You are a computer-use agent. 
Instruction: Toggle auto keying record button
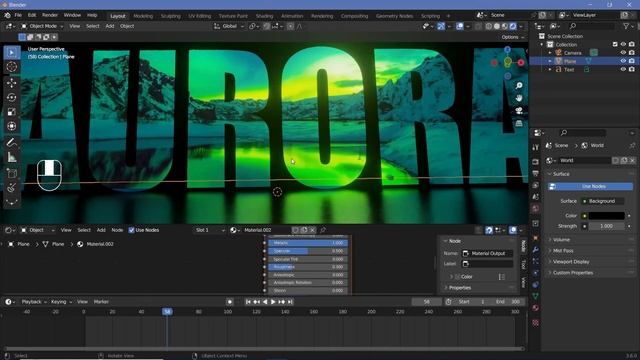tap(230, 302)
